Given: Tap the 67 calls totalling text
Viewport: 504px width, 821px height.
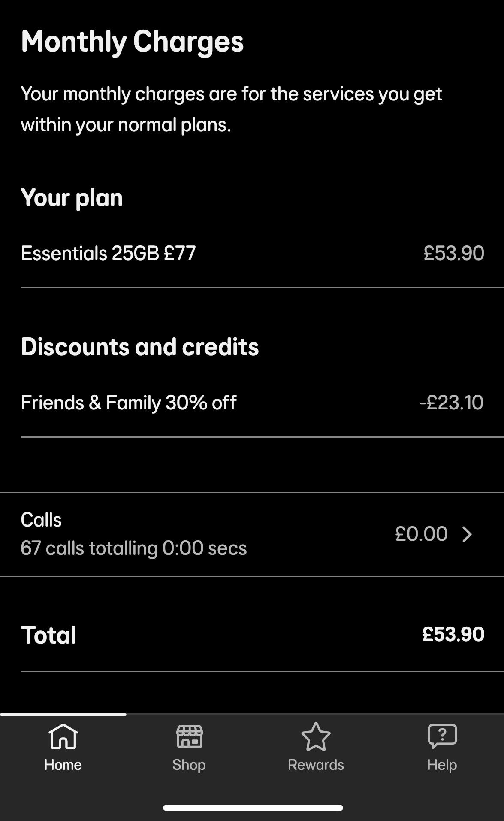Looking at the screenshot, I should pyautogui.click(x=134, y=548).
